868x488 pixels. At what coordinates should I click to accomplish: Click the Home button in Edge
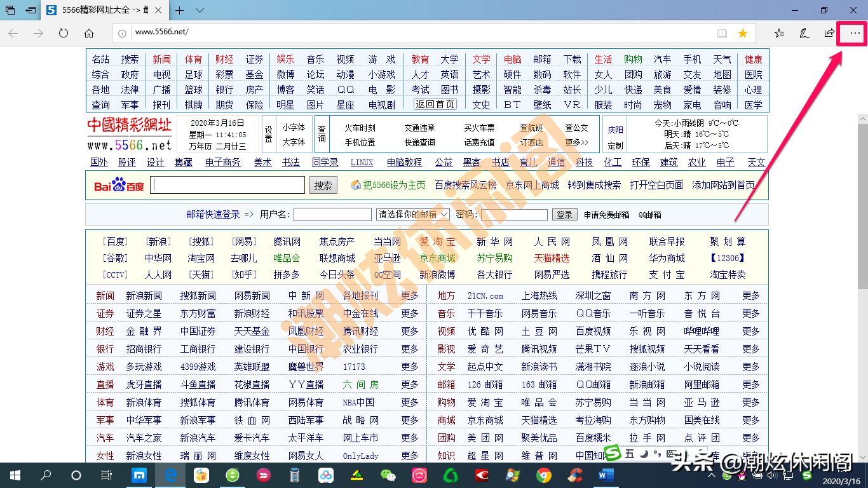point(89,33)
